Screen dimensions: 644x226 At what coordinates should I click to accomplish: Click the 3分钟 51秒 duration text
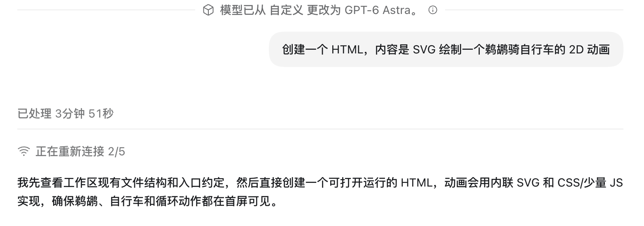coord(84,114)
